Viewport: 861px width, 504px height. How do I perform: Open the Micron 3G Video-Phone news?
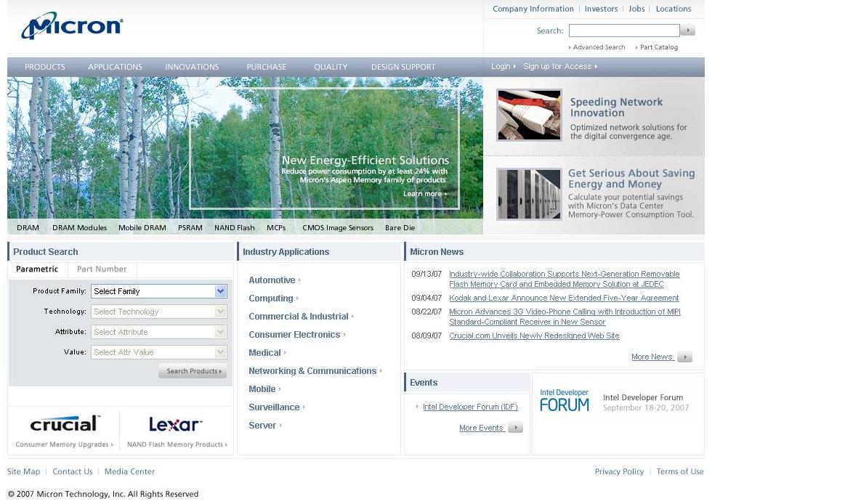coord(565,317)
